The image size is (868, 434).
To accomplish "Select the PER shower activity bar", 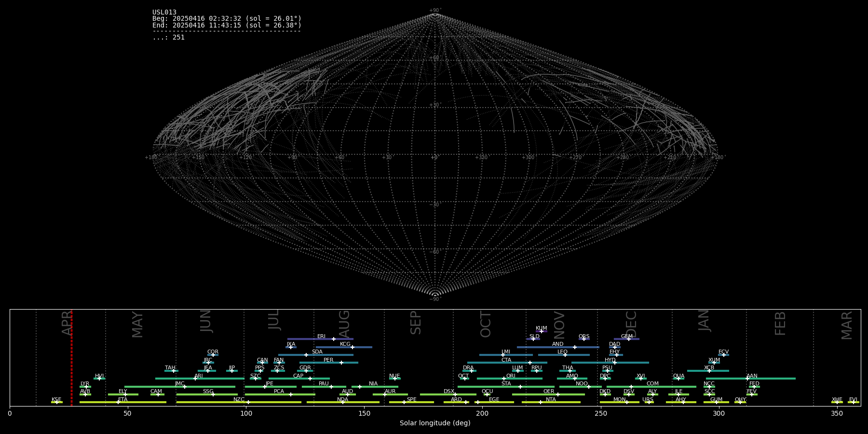I will 328,363.
